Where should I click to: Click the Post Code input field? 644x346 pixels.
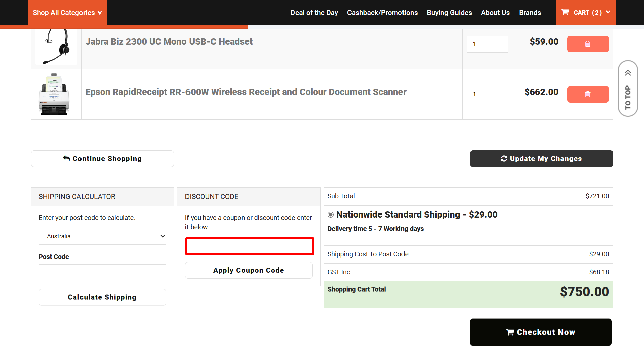[x=102, y=273]
